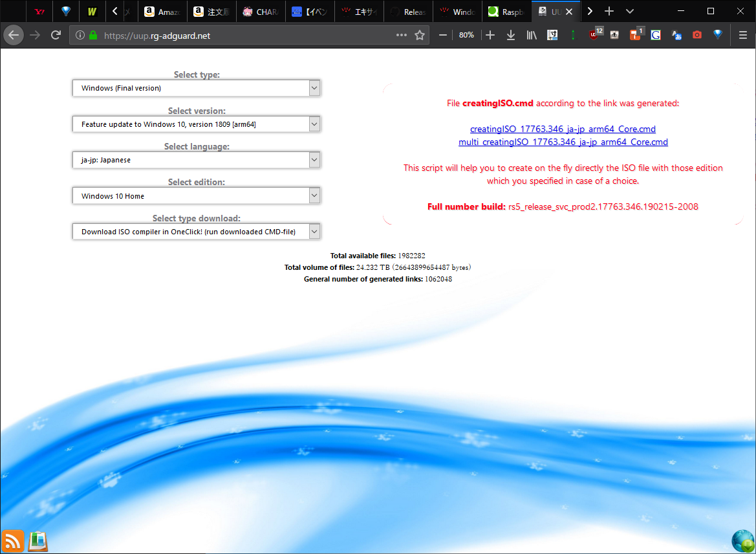Close the current UUP tab
The height and width of the screenshot is (554, 756).
[x=569, y=12]
